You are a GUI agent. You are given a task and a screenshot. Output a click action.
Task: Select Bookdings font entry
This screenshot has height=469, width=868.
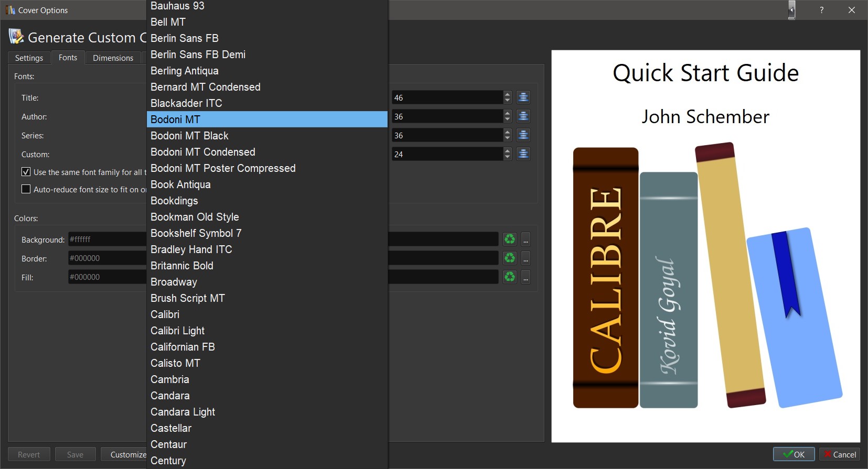click(x=267, y=201)
